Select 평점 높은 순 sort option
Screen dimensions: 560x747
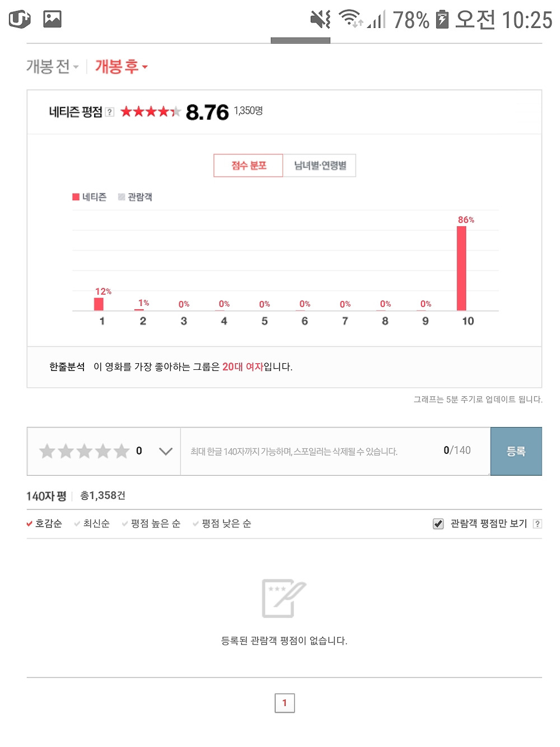point(151,523)
